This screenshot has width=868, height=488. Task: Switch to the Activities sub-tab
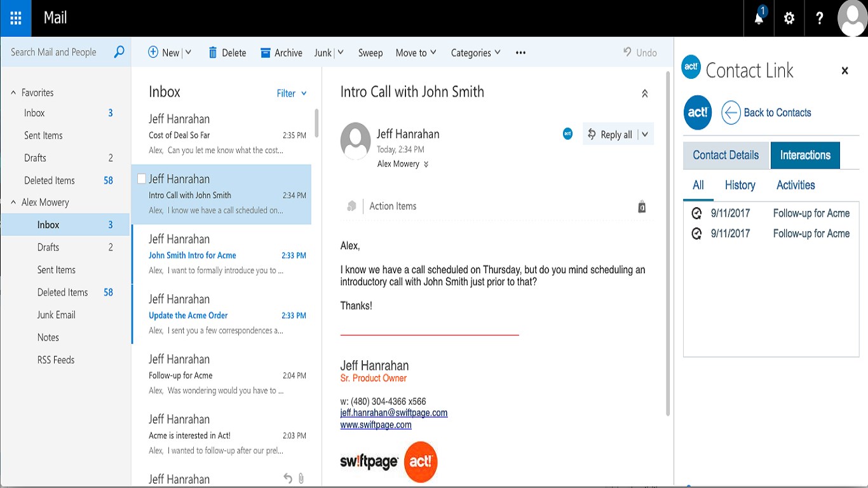tap(796, 186)
